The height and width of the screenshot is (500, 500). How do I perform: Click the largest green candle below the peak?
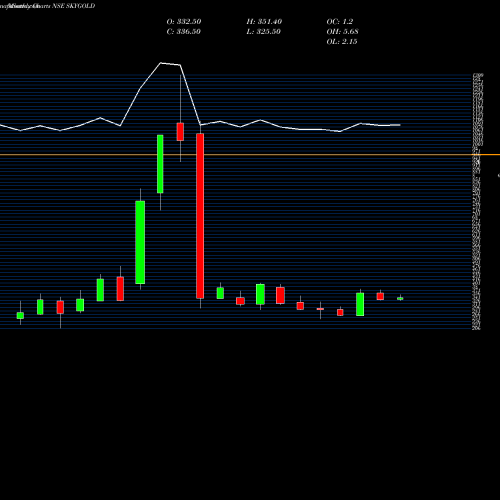click(140, 242)
